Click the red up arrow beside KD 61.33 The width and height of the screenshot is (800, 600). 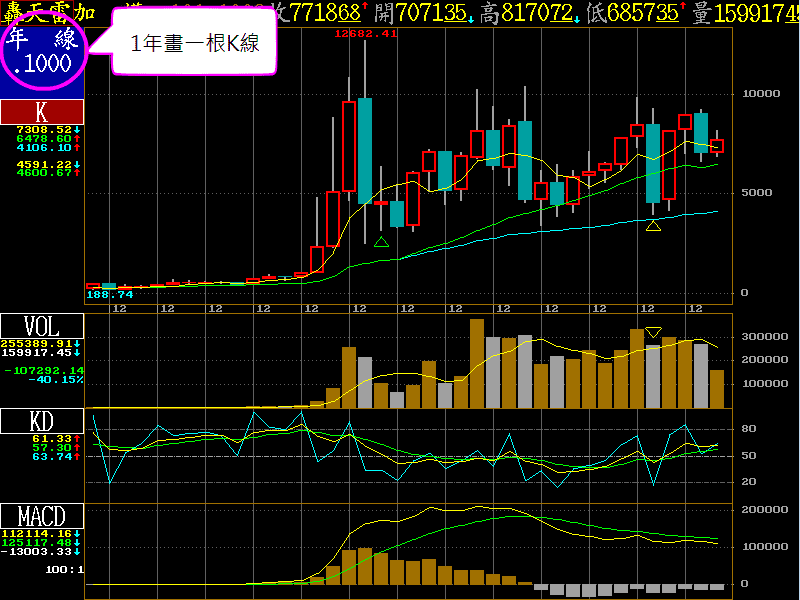77,438
